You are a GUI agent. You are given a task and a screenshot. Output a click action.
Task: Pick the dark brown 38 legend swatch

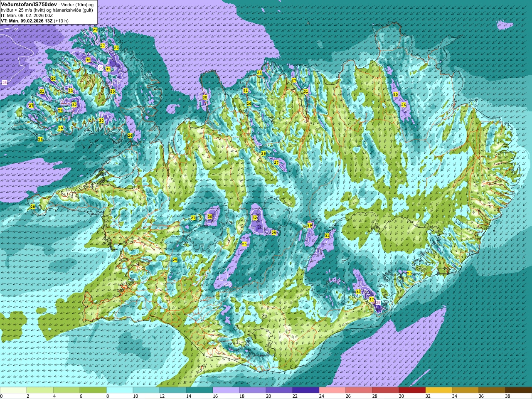coord(519,390)
